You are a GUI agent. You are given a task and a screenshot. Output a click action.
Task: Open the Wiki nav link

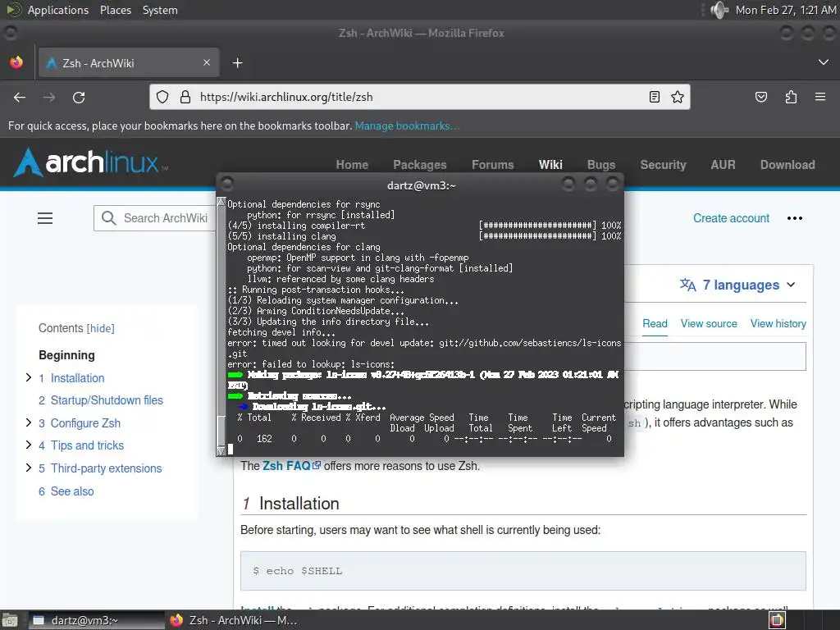[x=550, y=164]
